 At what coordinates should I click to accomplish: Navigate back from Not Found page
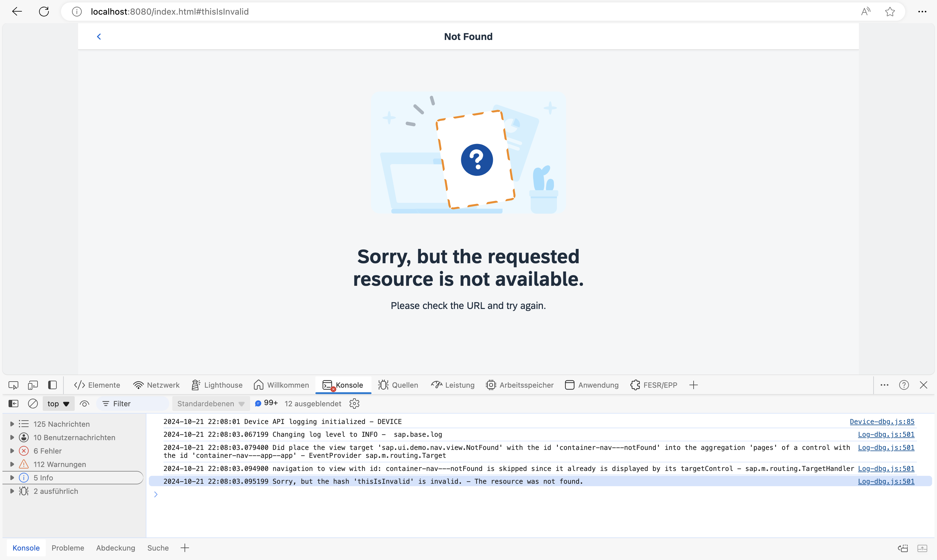point(99,37)
